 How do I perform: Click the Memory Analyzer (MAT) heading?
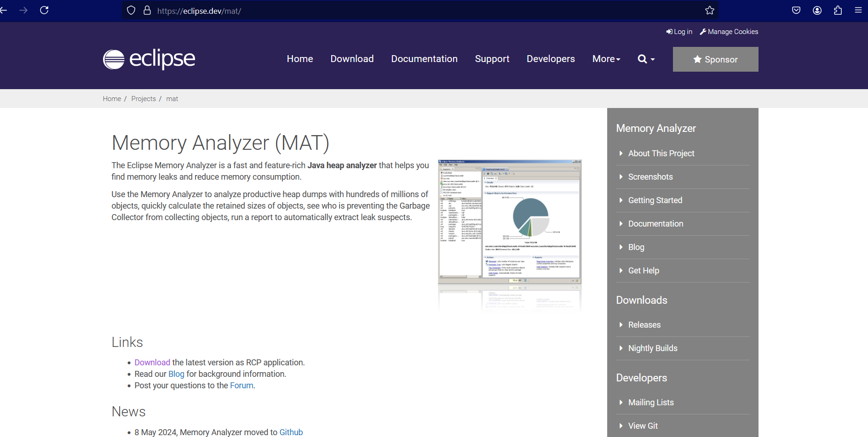pyautogui.click(x=220, y=143)
